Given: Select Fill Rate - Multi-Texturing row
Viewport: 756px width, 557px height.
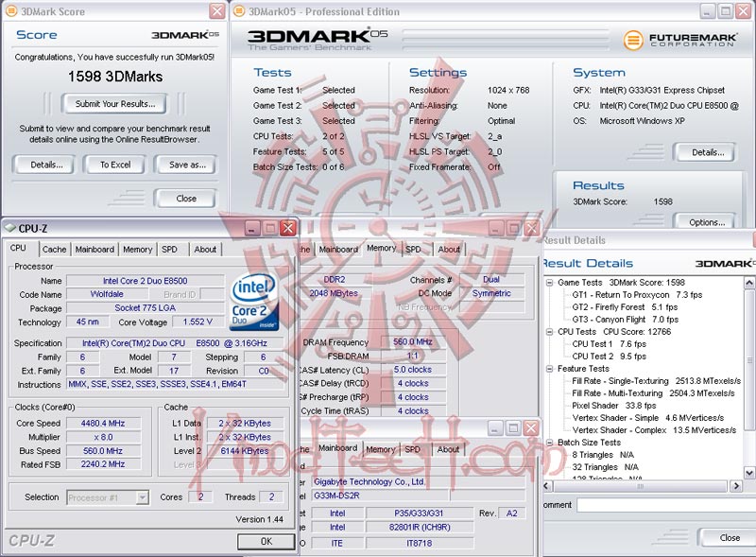Looking at the screenshot, I should 653,393.
